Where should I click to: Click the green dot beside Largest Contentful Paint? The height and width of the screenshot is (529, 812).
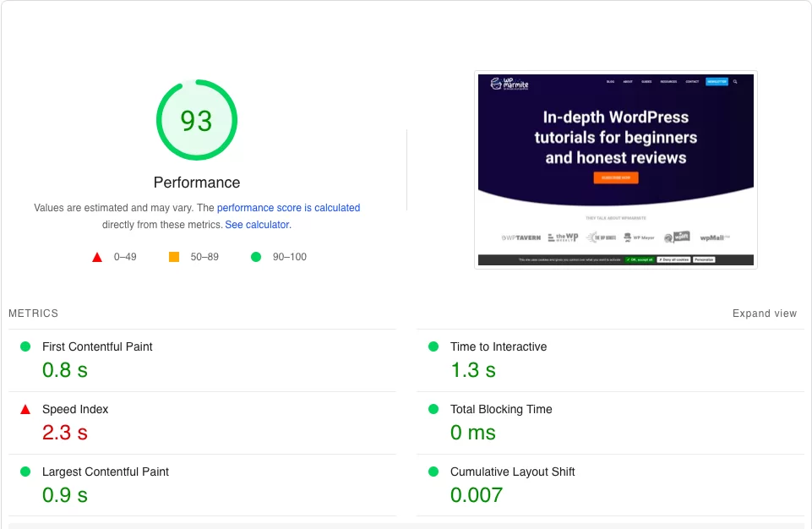coord(25,472)
